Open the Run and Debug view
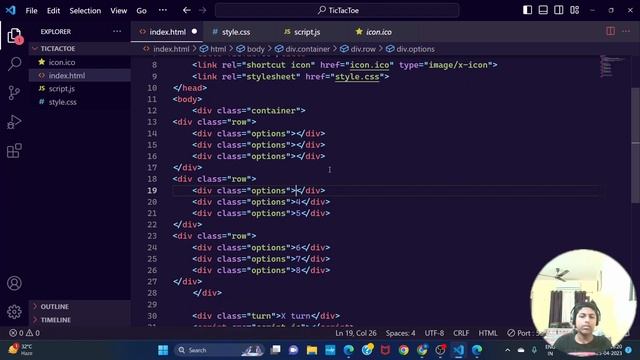The width and height of the screenshot is (640, 360). coord(14,122)
